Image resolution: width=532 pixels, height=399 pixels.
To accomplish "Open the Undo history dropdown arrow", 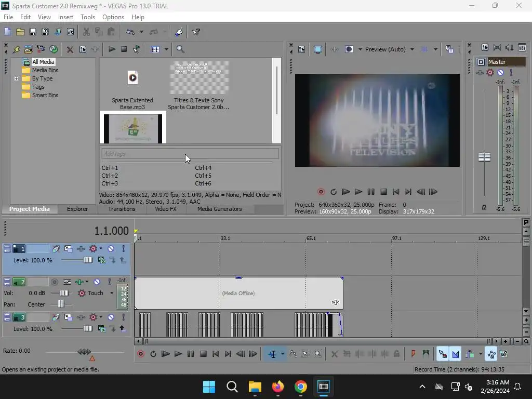I will click(141, 32).
